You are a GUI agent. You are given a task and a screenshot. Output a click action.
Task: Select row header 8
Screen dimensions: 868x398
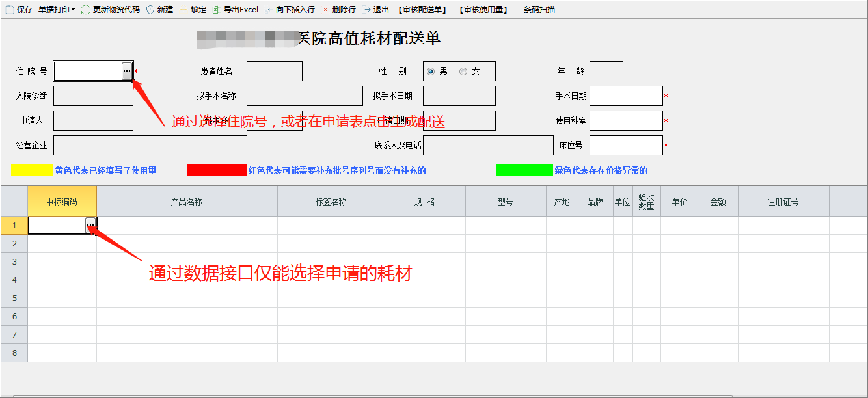click(x=14, y=352)
